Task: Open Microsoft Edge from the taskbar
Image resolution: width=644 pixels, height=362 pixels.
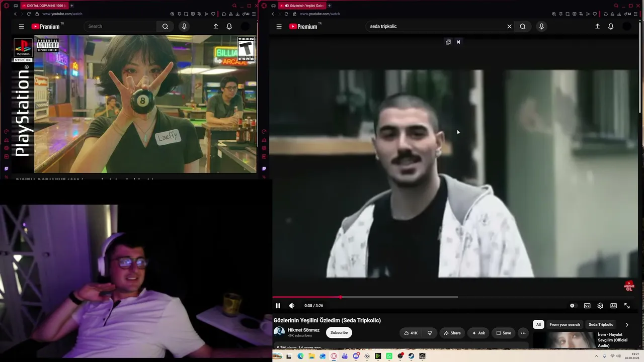Action: pyautogui.click(x=300, y=356)
